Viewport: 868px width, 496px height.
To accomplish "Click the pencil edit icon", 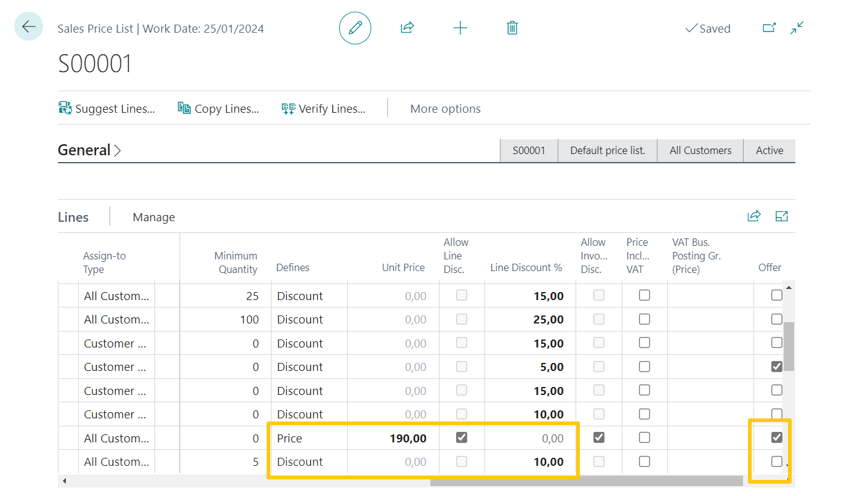I will click(x=355, y=28).
